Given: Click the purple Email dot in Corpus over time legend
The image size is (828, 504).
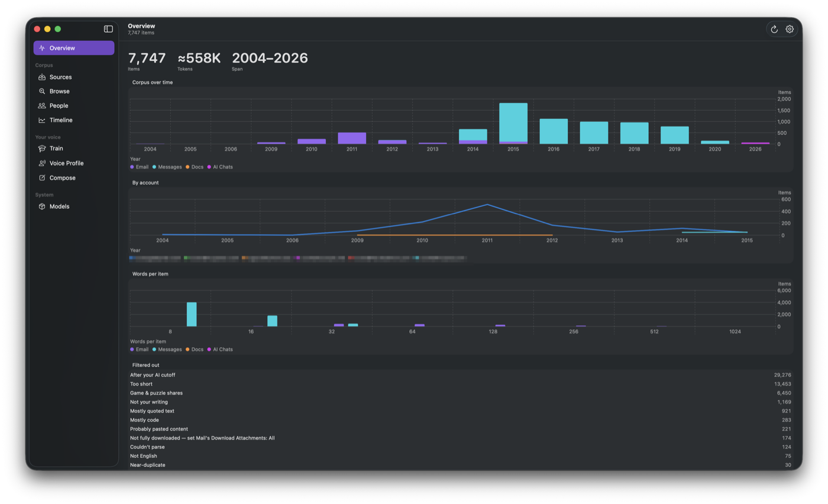Looking at the screenshot, I should (132, 167).
